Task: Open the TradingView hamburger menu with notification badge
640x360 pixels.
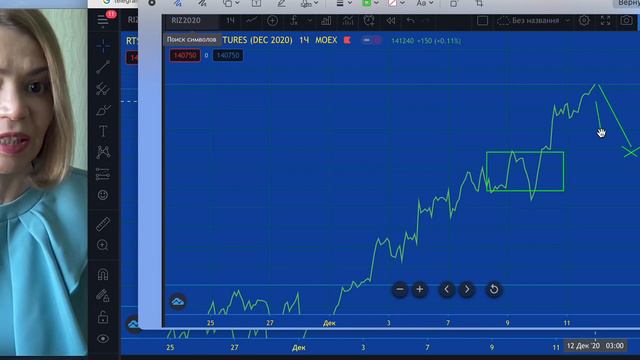Action: [x=103, y=20]
